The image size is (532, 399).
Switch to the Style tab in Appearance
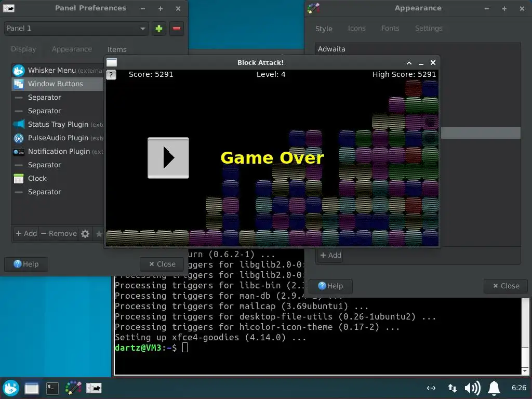pos(324,29)
